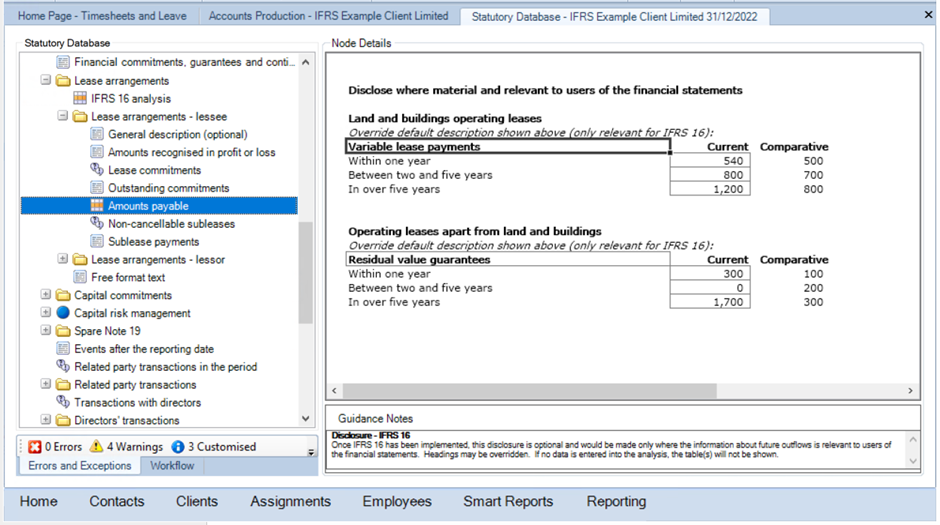940x525 pixels.
Task: Open the Contacts section
Action: point(117,501)
